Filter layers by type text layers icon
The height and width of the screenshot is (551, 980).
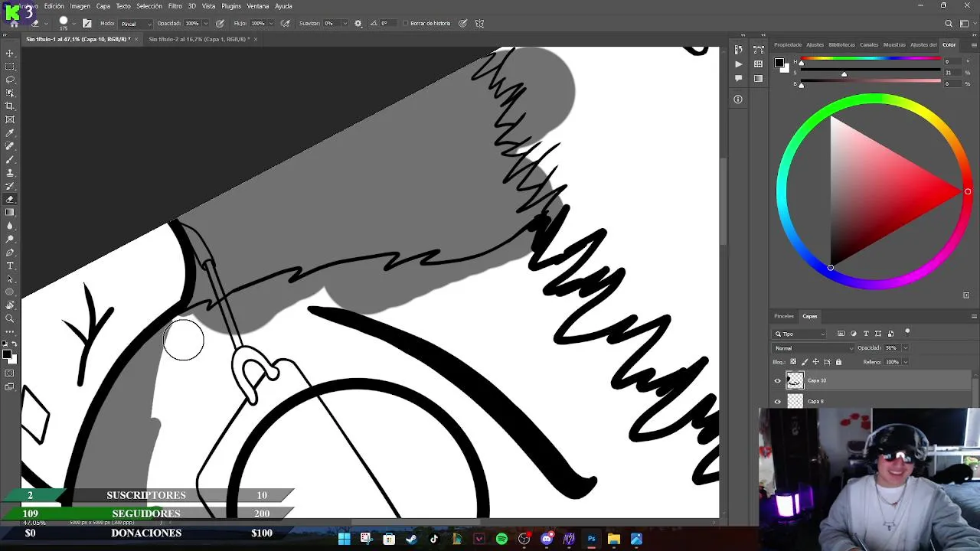pyautogui.click(x=866, y=334)
